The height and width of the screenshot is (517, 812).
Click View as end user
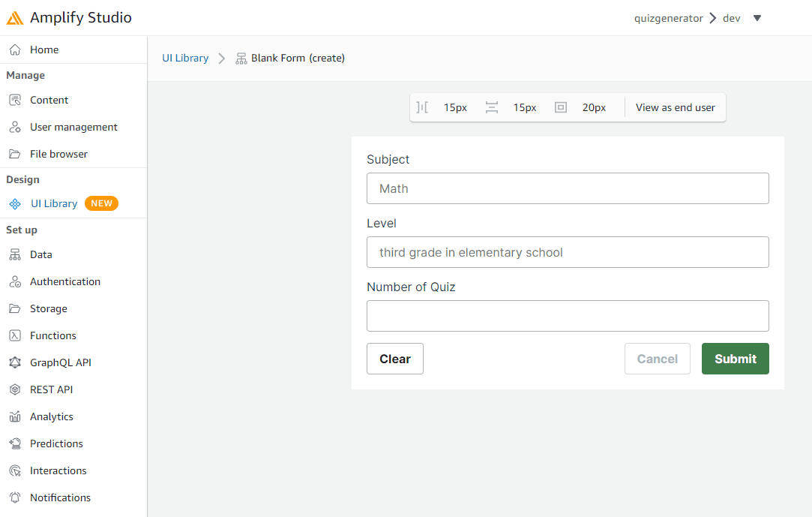(x=675, y=107)
